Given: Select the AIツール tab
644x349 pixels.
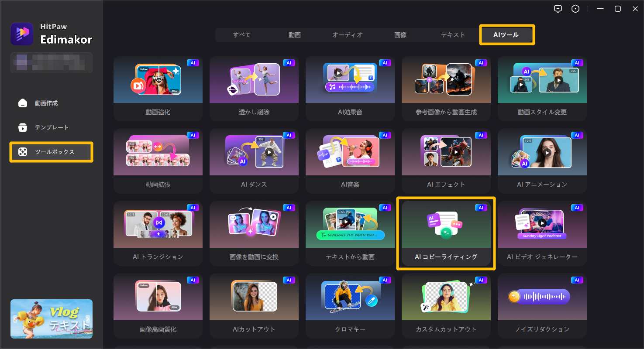Looking at the screenshot, I should [x=506, y=35].
